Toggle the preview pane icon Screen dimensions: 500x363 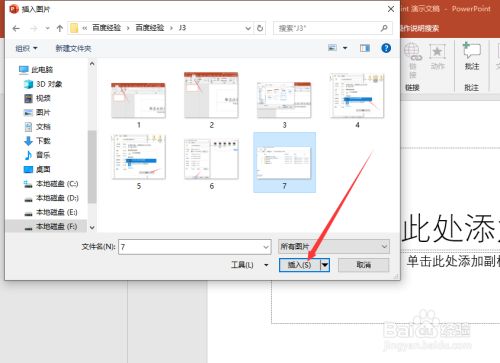click(x=365, y=48)
